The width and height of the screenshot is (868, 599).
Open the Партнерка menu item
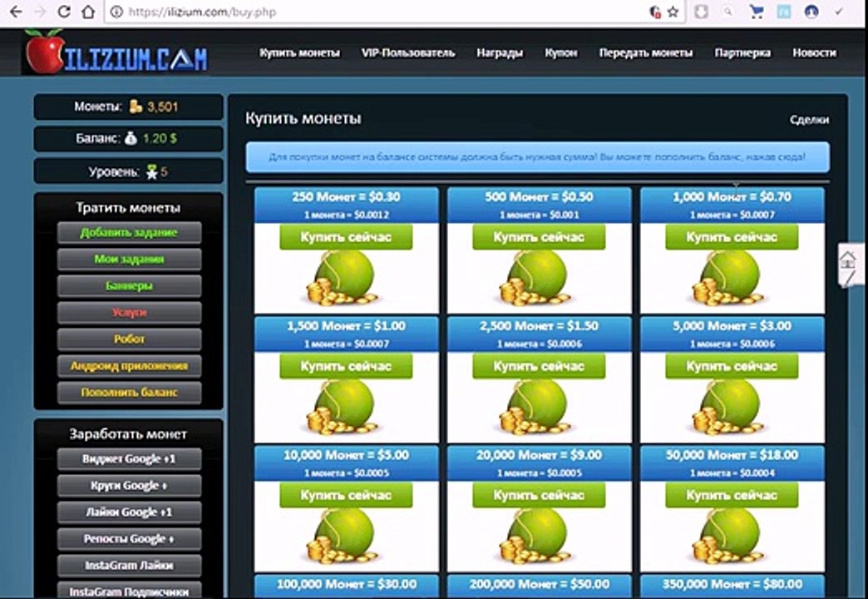pos(742,52)
